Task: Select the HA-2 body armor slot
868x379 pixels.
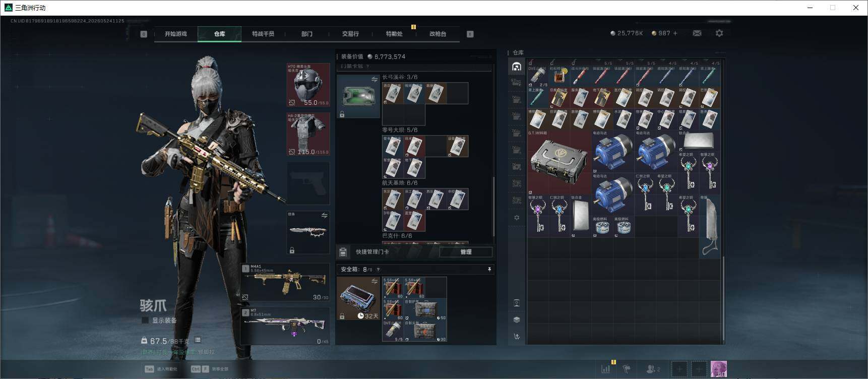Action: pos(308,134)
